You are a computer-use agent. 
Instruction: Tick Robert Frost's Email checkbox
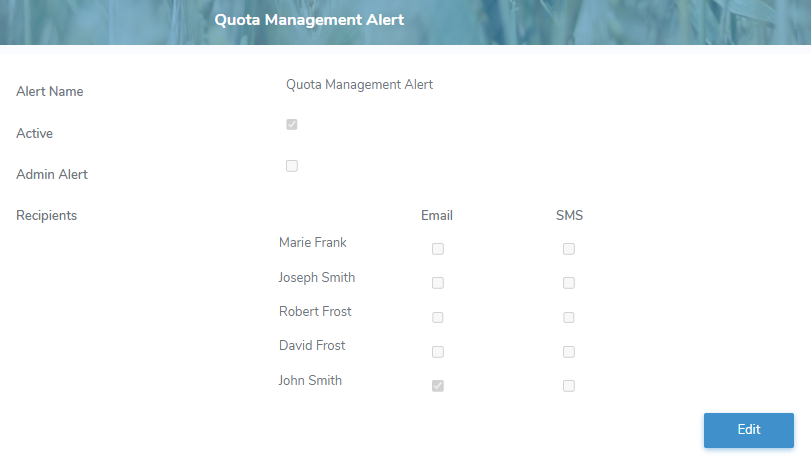point(437,318)
